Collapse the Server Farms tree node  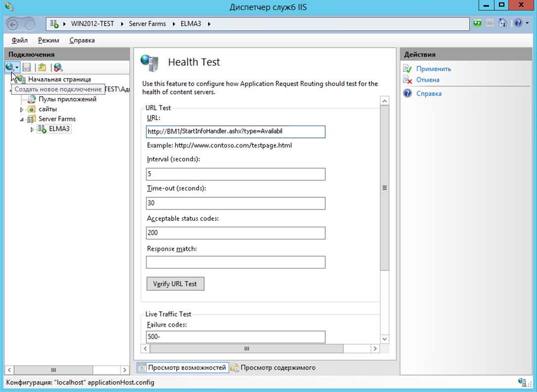[22, 119]
